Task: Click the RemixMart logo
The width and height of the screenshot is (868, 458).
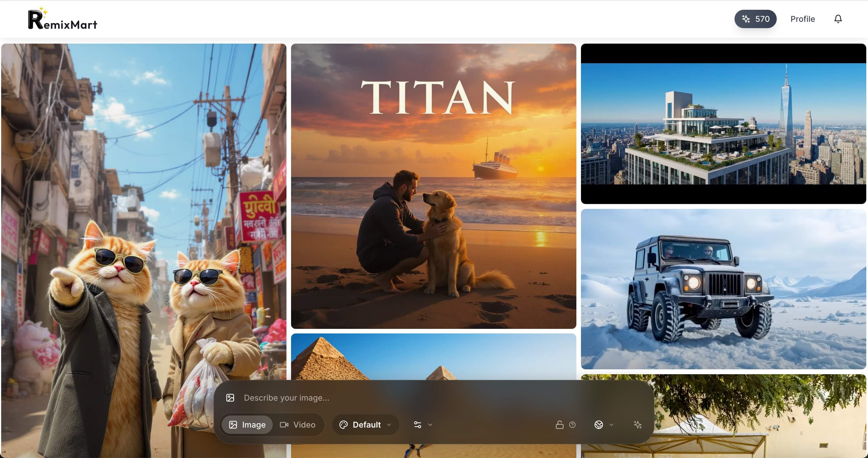Action: (62, 19)
